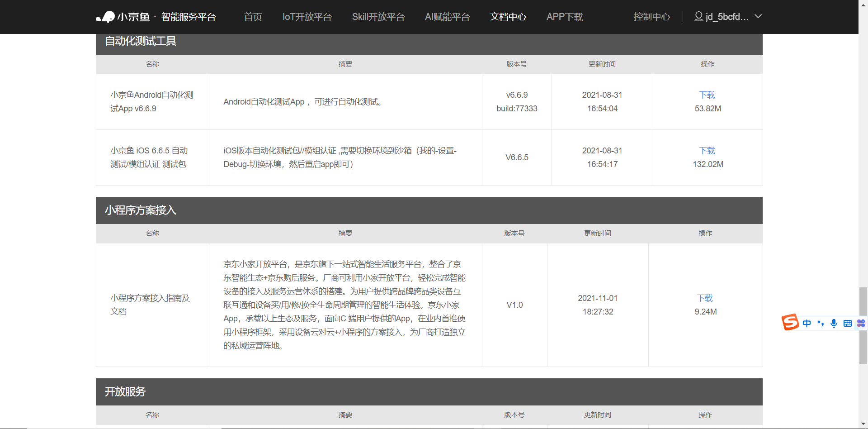Toggle the Sogou punctuation mode icon
The image size is (868, 429).
(x=820, y=323)
